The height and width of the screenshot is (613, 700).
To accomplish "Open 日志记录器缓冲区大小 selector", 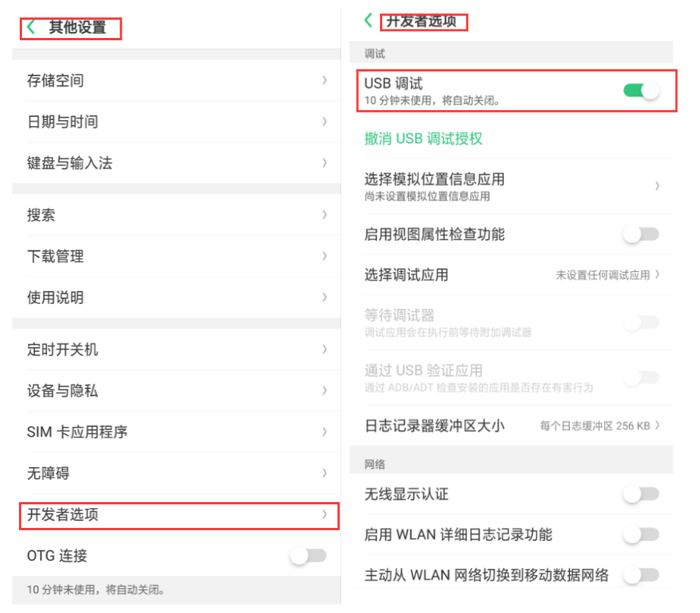I will pyautogui.click(x=512, y=425).
